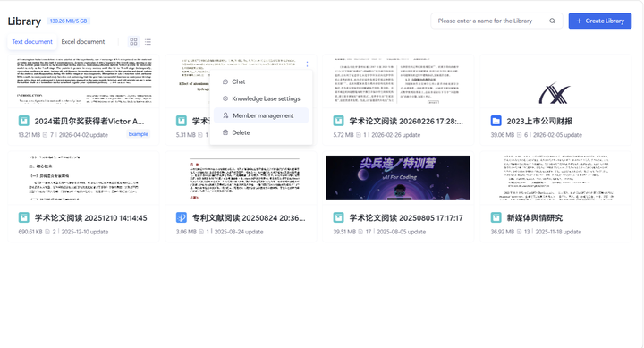This screenshot has height=348, width=644.
Task: Open thumbnail of 学术论文阅读 20251210 card
Action: [84, 178]
